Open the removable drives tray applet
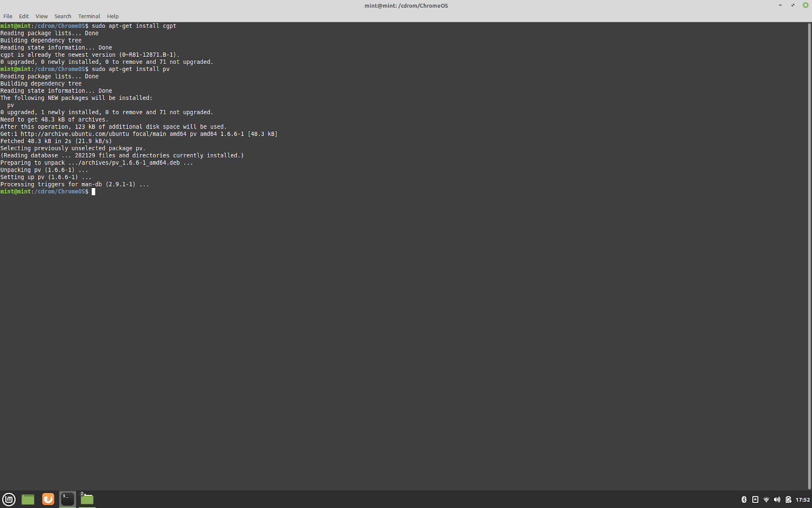 click(x=755, y=499)
